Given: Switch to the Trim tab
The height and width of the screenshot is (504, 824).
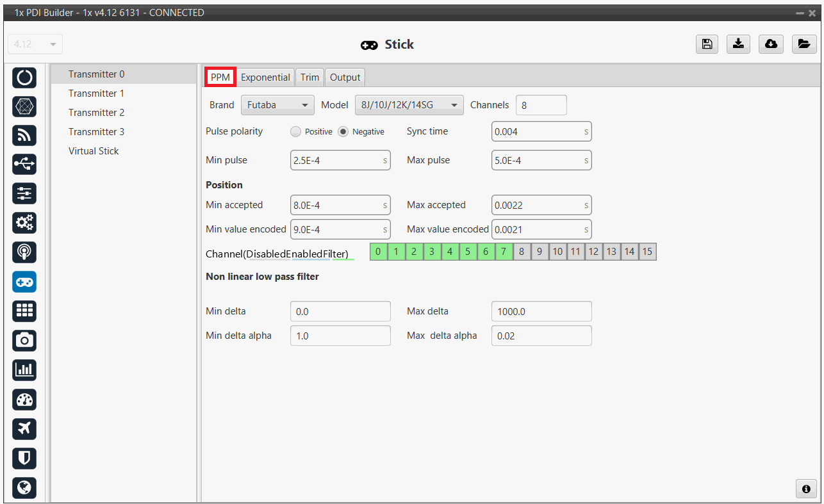Looking at the screenshot, I should (309, 77).
